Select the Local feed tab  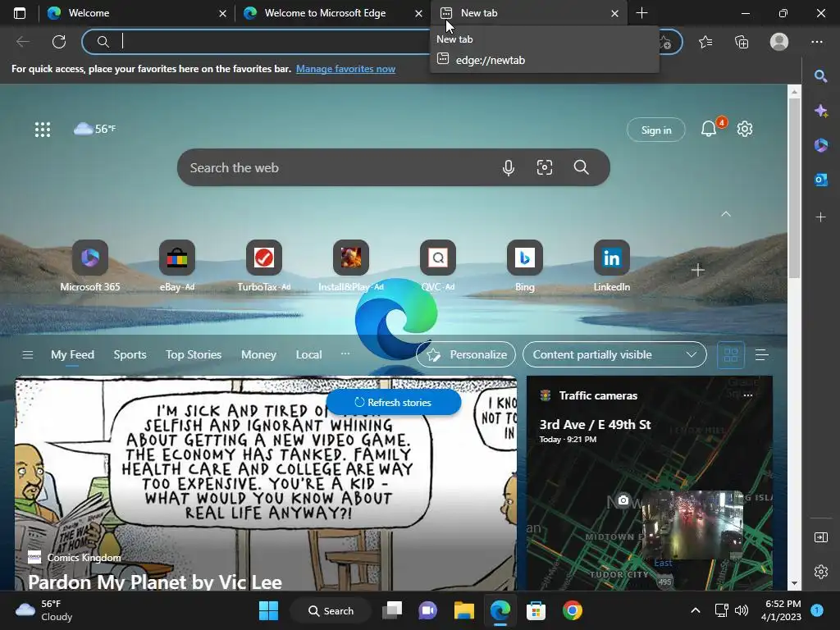tap(308, 354)
